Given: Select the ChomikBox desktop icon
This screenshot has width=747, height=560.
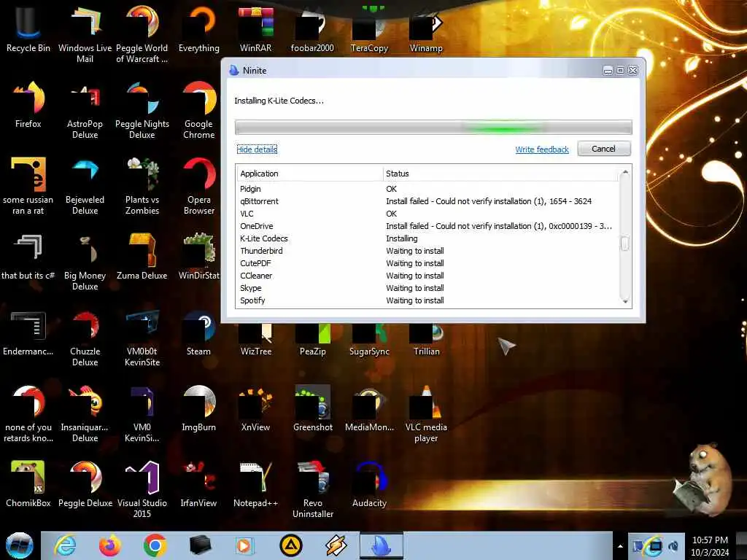Looking at the screenshot, I should click(x=28, y=484).
